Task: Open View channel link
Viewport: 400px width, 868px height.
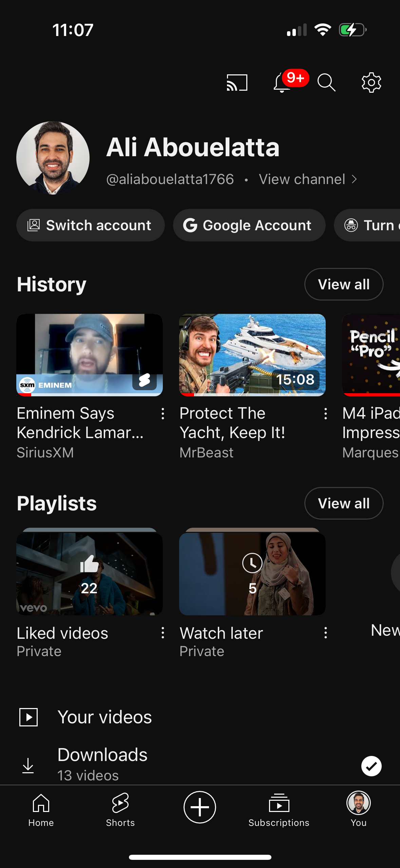Action: pyautogui.click(x=308, y=179)
